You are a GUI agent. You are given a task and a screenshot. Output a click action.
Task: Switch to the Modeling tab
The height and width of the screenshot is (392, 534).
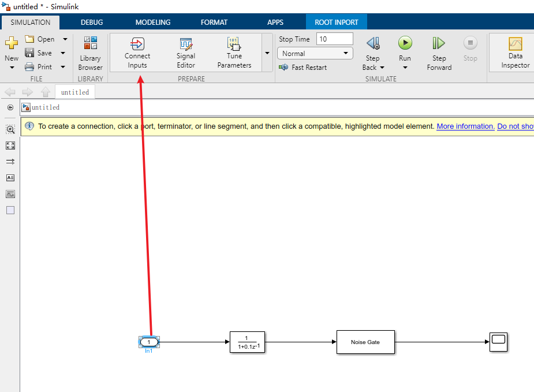[x=153, y=22]
